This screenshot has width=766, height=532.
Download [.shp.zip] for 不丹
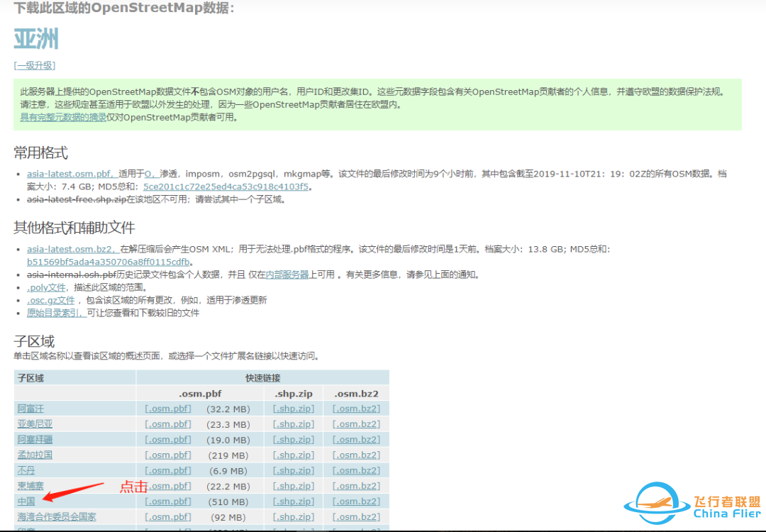tap(294, 470)
